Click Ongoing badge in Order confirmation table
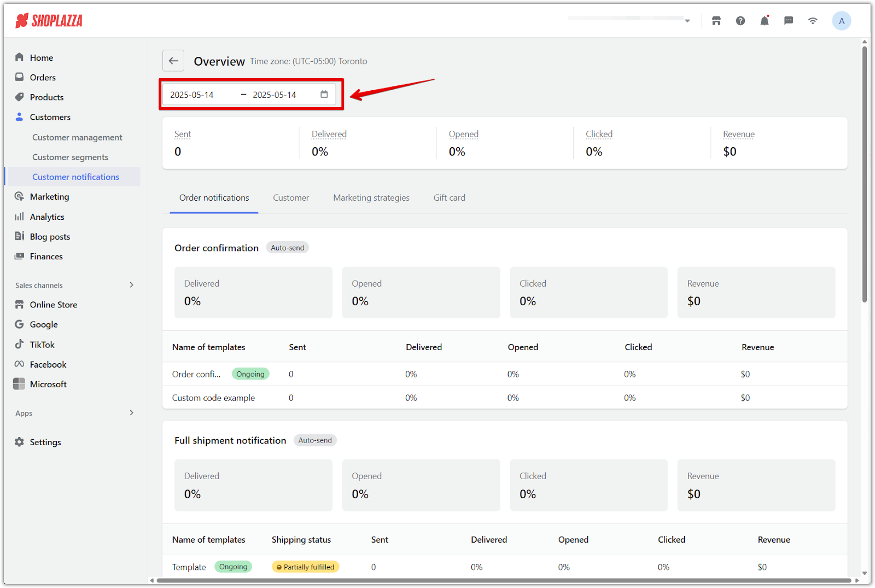 (x=250, y=374)
